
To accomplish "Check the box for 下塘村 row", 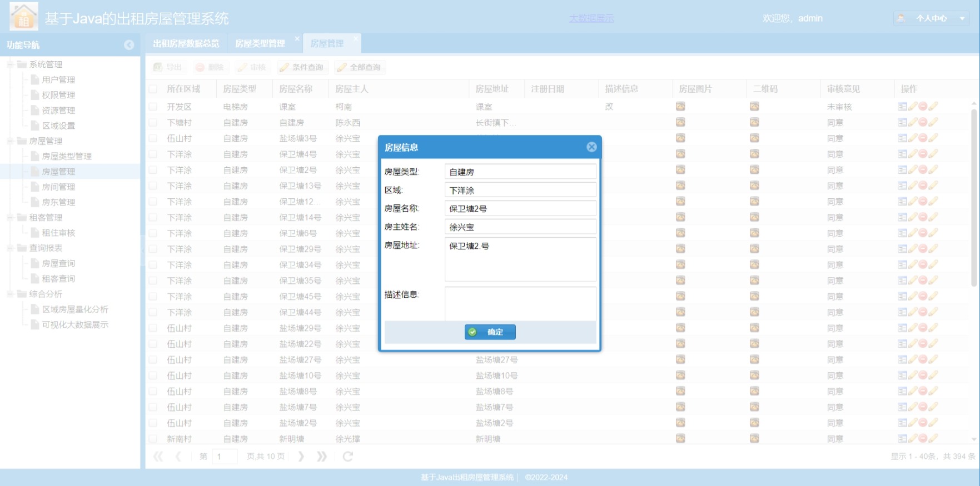I will [153, 122].
